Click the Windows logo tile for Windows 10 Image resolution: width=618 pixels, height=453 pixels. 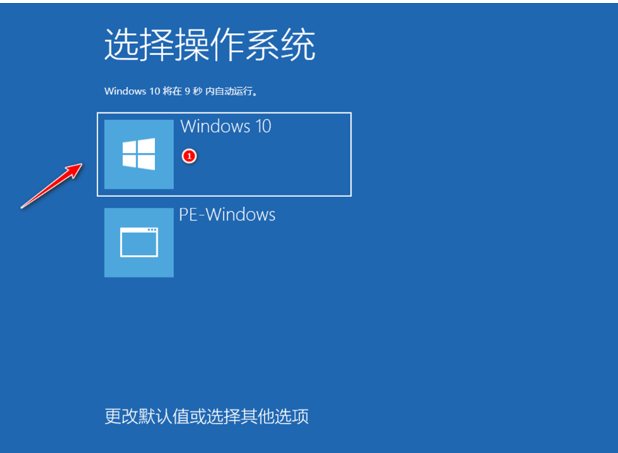(x=139, y=154)
